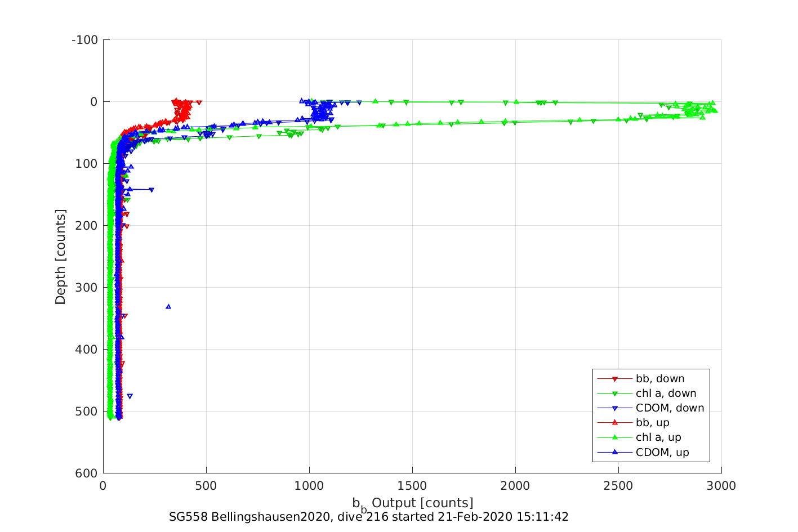Click the blue up-triangle marker for 'CDOM, up' in the legend

pyautogui.click(x=615, y=452)
